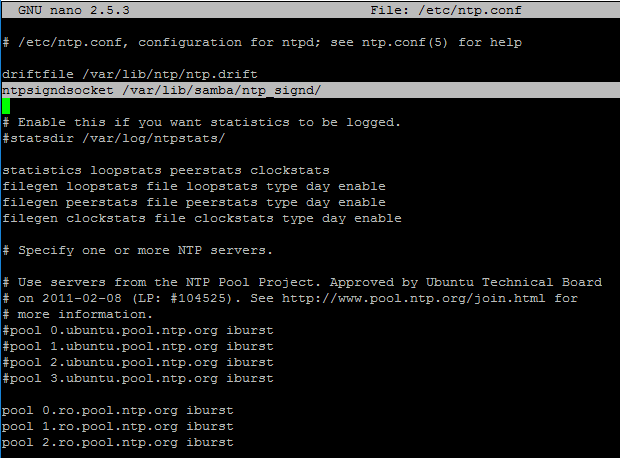This screenshot has width=620, height=458.
Task: Place cursor on the filegen clockstats line
Action: tap(201, 218)
